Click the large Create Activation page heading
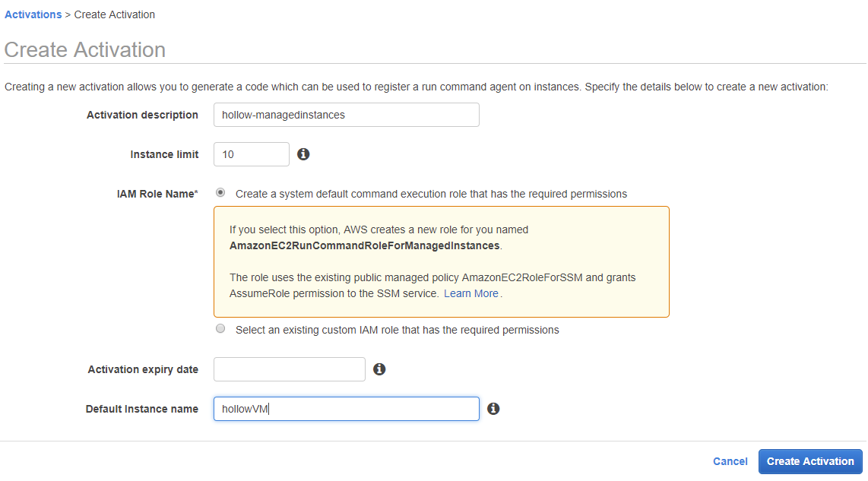 pyautogui.click(x=85, y=49)
